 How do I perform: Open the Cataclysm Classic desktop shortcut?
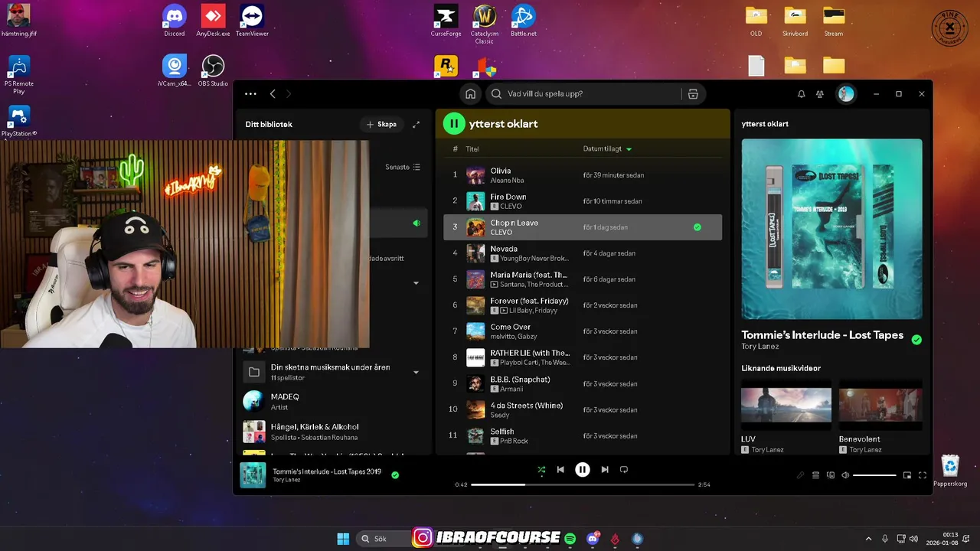485,24
